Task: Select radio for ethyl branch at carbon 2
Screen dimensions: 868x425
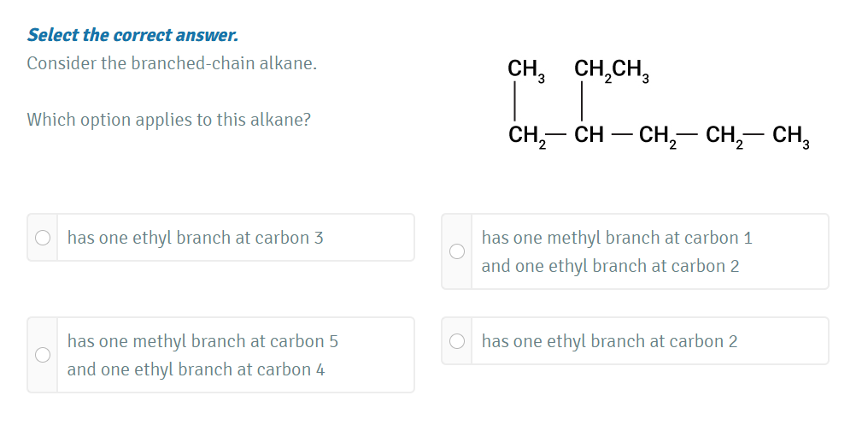Action: pyautogui.click(x=457, y=341)
